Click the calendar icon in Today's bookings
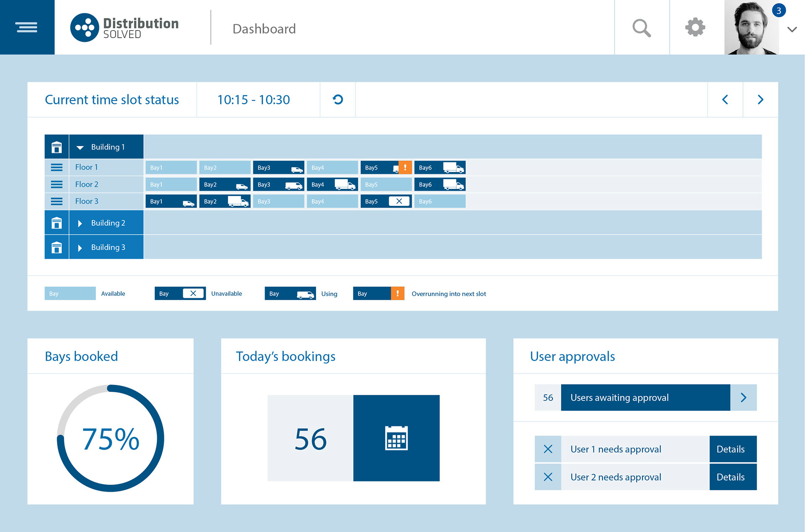This screenshot has height=532, width=805. (x=396, y=438)
